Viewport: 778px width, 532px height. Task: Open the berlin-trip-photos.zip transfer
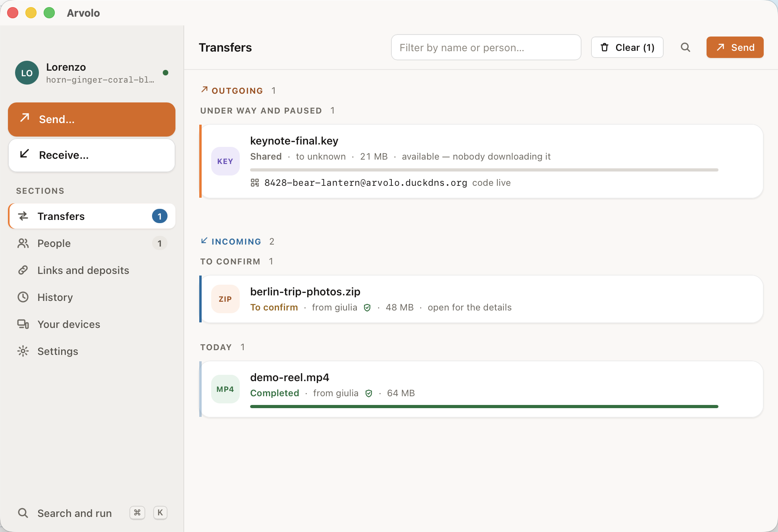click(481, 299)
